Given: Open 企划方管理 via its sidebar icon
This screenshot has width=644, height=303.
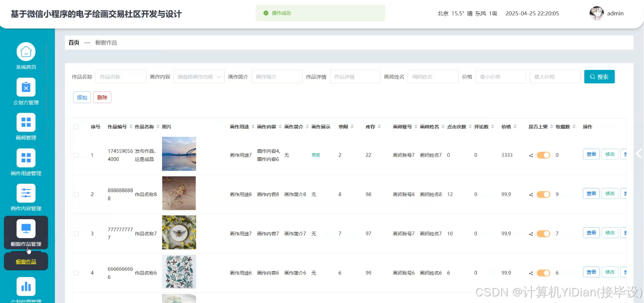Looking at the screenshot, I should click(26, 87).
